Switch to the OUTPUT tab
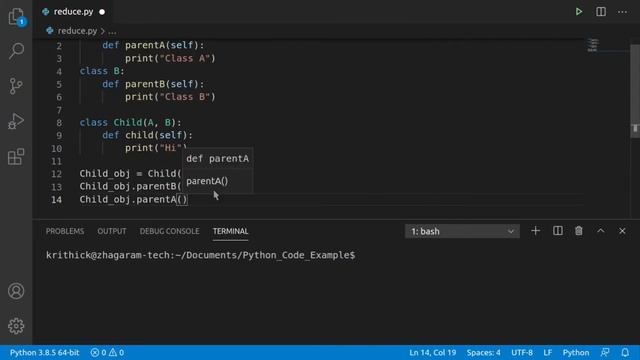The height and width of the screenshot is (360, 640). point(112,231)
